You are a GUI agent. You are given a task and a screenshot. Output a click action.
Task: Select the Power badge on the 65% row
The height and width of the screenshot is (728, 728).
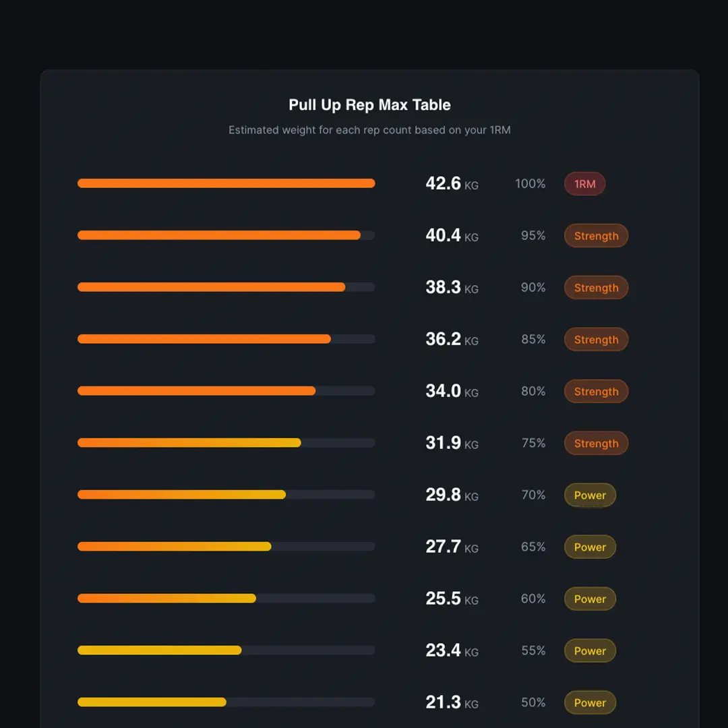point(590,547)
